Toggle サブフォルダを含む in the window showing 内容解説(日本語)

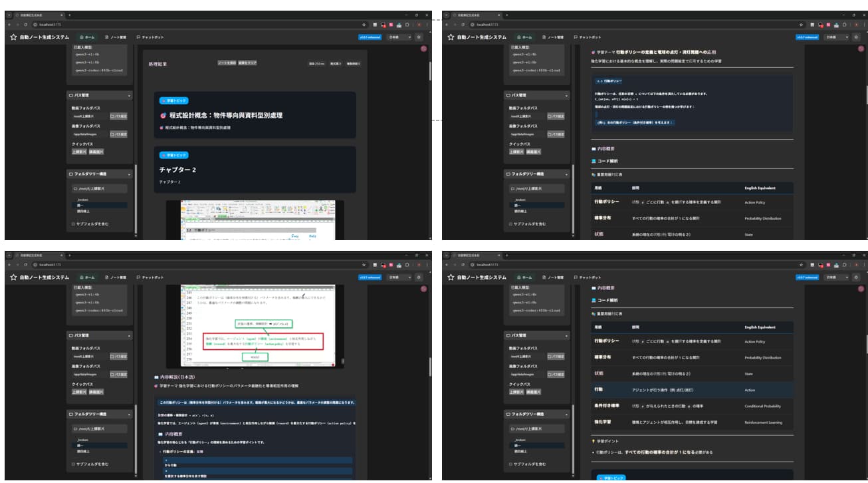[x=73, y=464]
